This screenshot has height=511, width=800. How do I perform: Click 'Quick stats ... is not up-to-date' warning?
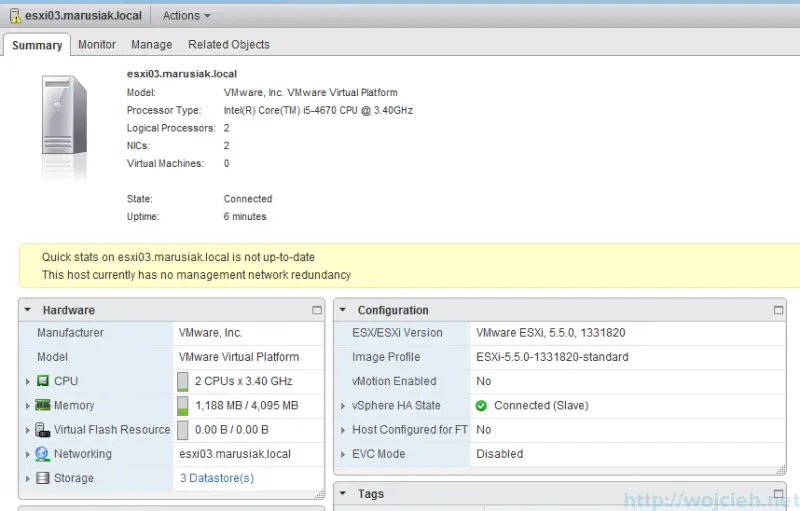(178, 257)
